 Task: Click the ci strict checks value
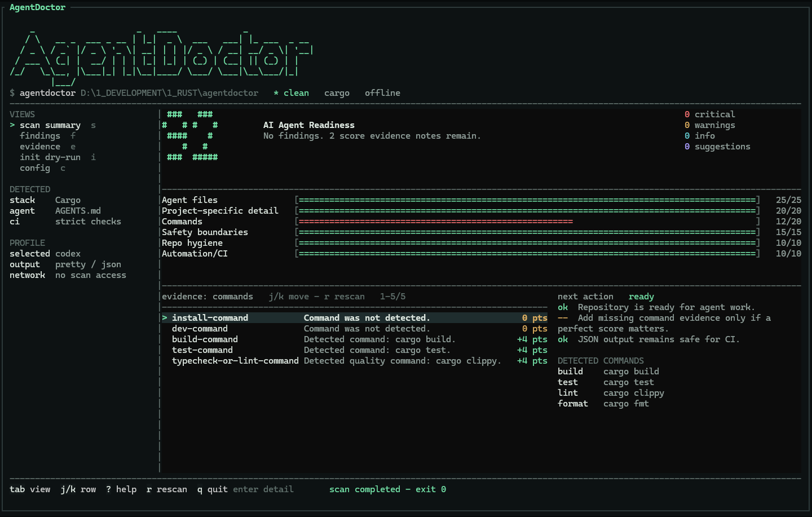pyautogui.click(x=88, y=222)
